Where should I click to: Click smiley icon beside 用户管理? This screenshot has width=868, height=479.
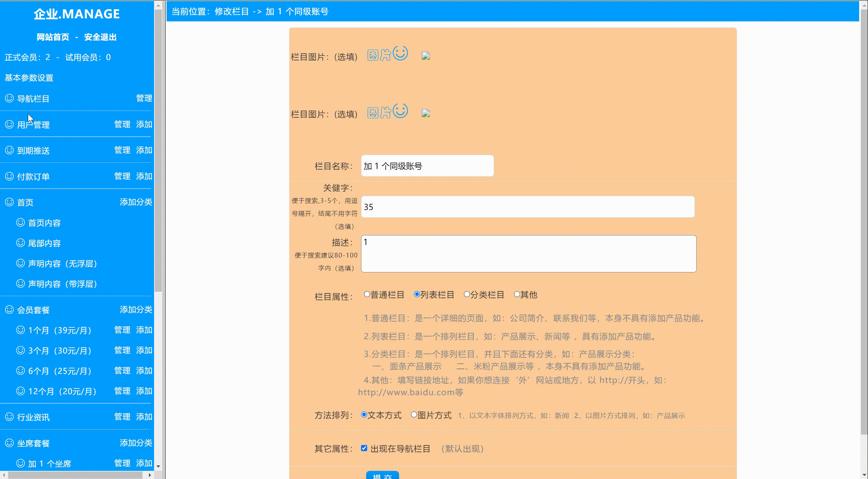click(10, 124)
